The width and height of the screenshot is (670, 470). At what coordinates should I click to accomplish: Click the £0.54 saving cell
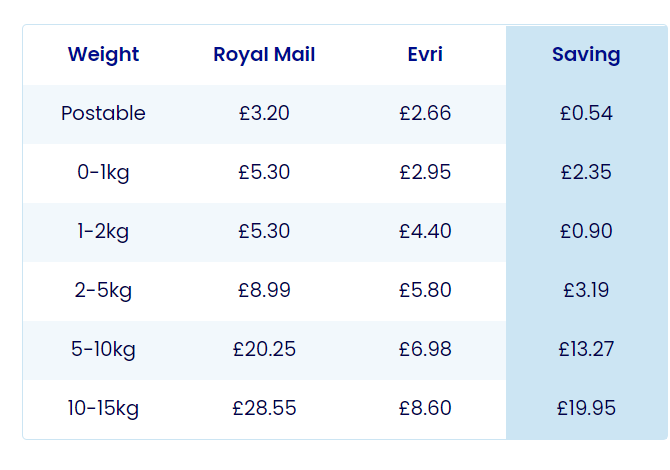tap(586, 113)
